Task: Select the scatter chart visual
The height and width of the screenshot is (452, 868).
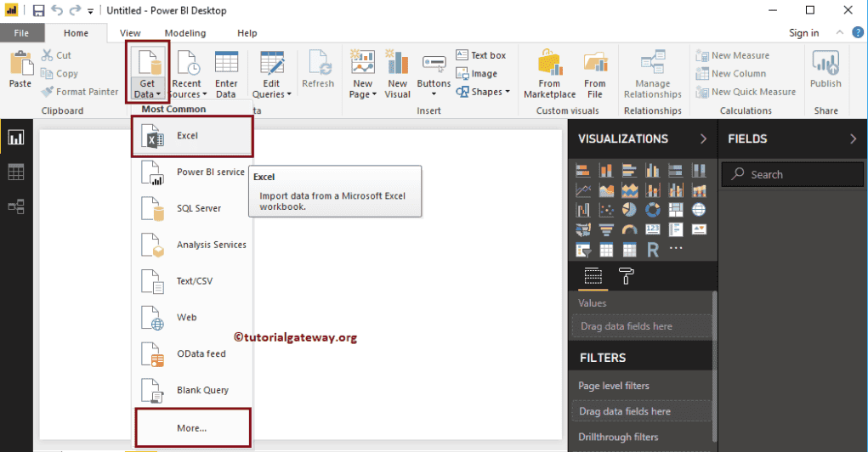Action: coord(606,210)
